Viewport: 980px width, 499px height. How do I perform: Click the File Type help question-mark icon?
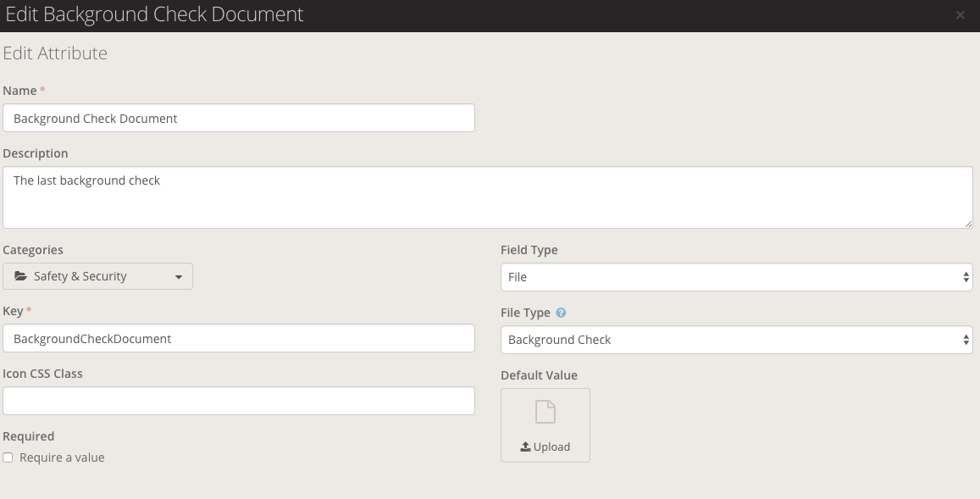point(561,313)
